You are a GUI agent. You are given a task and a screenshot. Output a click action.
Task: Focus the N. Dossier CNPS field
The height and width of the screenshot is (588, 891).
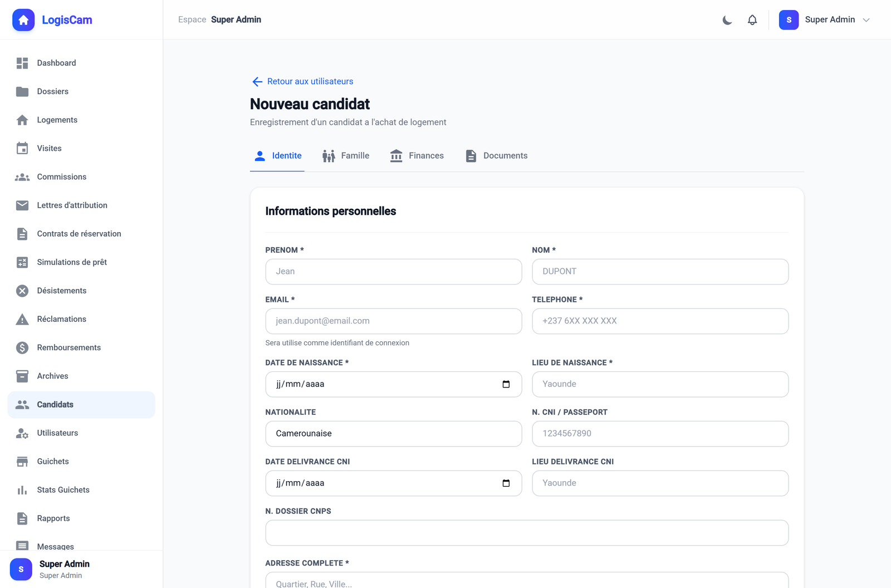point(527,533)
